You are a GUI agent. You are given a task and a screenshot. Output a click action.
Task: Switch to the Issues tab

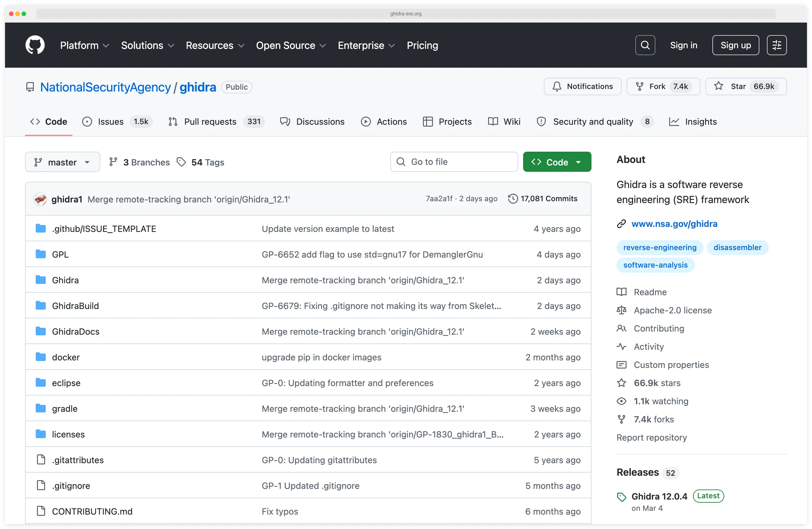[110, 122]
